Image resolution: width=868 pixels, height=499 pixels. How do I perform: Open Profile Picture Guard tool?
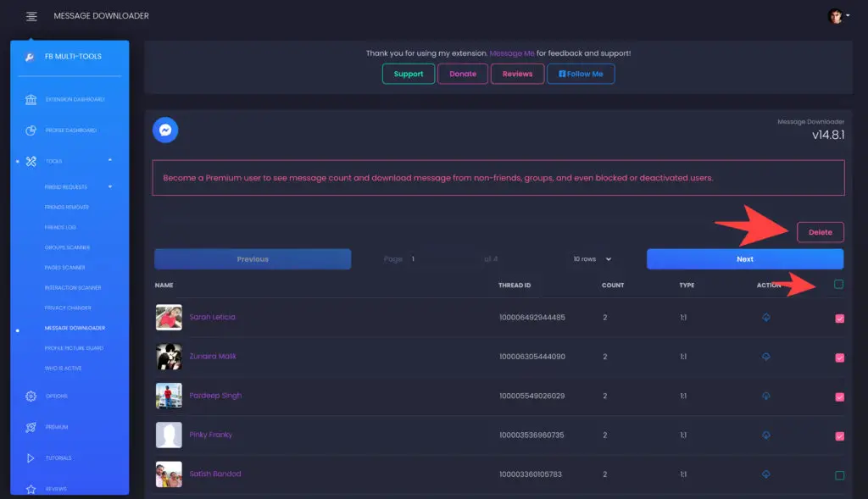pyautogui.click(x=75, y=348)
